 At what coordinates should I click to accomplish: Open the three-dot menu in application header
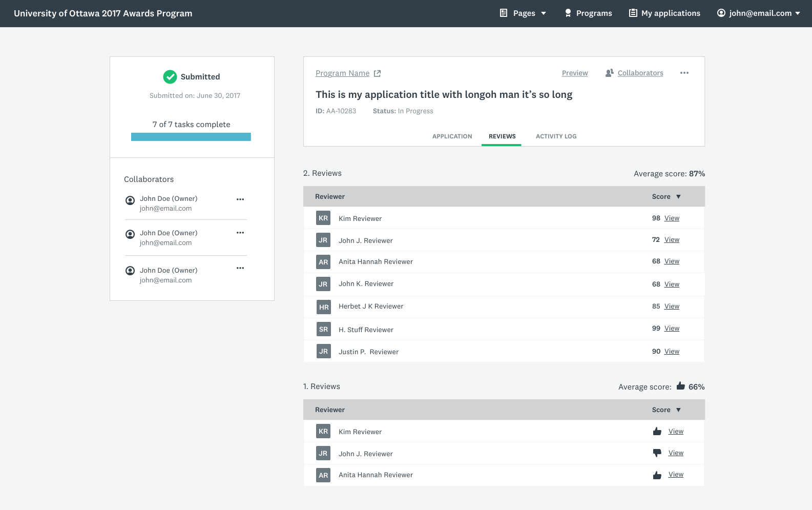click(684, 73)
